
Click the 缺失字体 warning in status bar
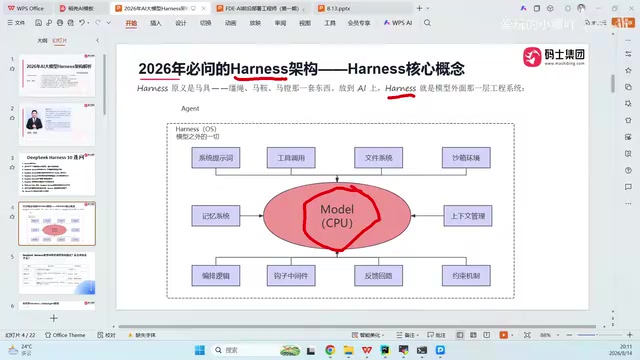(142, 335)
